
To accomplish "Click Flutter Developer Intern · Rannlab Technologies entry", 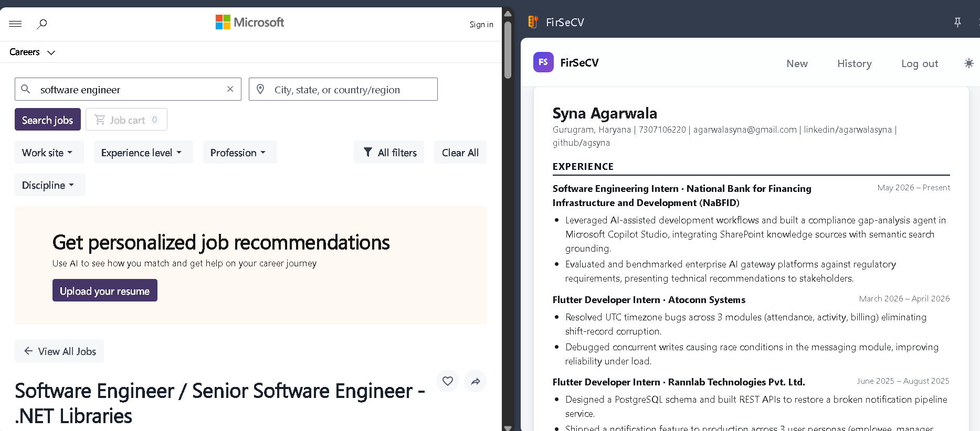I will point(679,382).
